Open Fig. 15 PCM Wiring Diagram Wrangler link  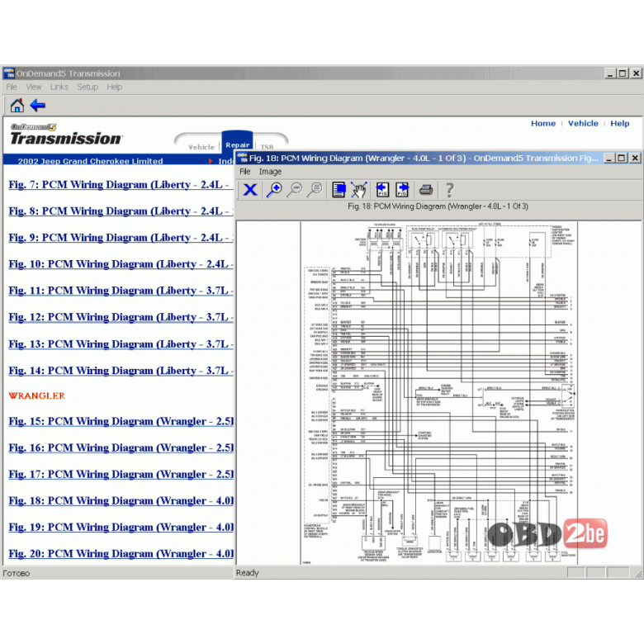click(x=121, y=421)
